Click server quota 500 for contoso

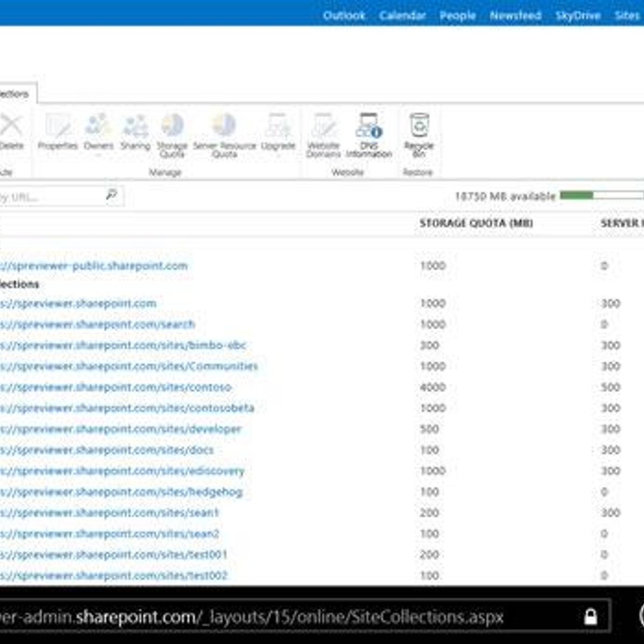pyautogui.click(x=611, y=387)
